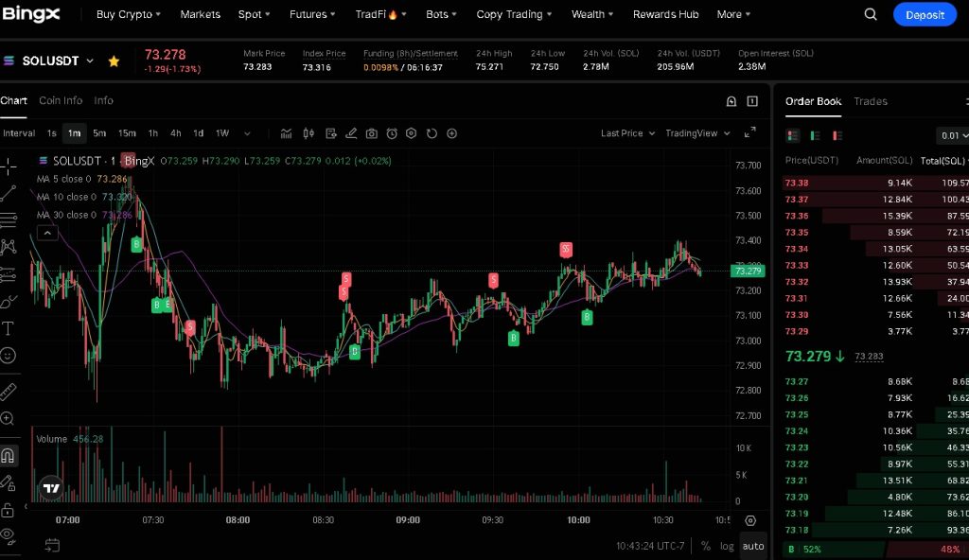Toggle the auto scale button
The image size is (969, 560).
coord(752,546)
